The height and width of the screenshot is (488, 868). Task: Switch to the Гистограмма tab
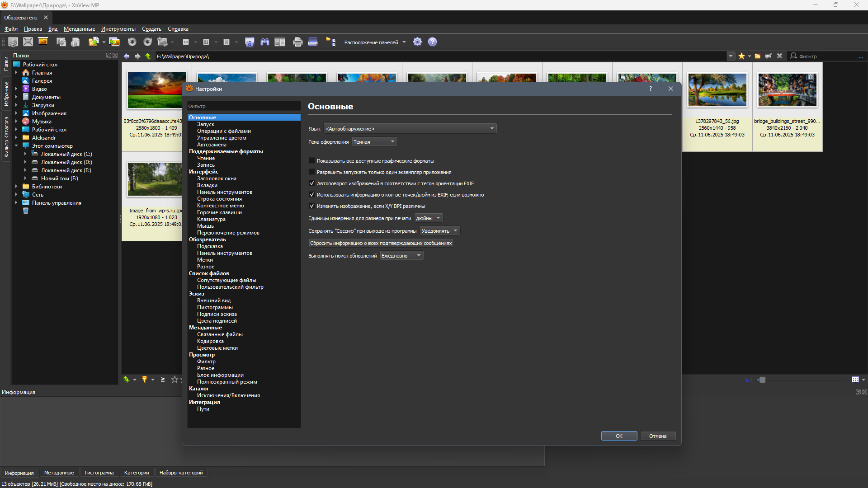tap(99, 473)
